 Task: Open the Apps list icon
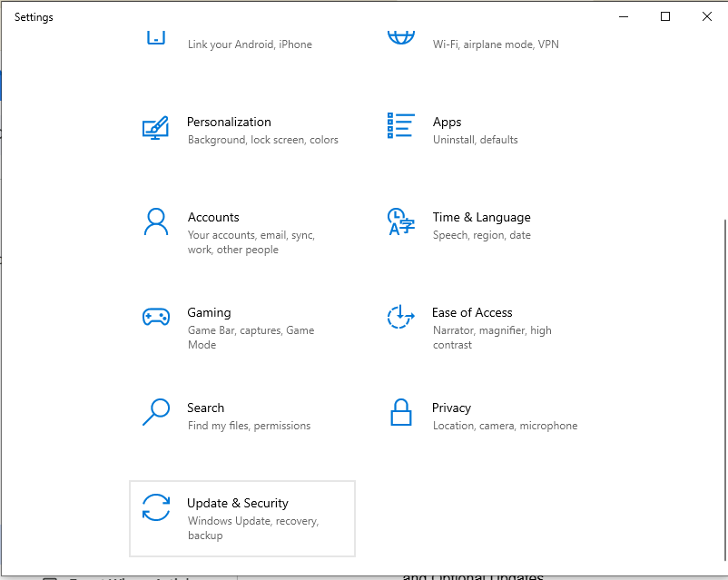(400, 126)
